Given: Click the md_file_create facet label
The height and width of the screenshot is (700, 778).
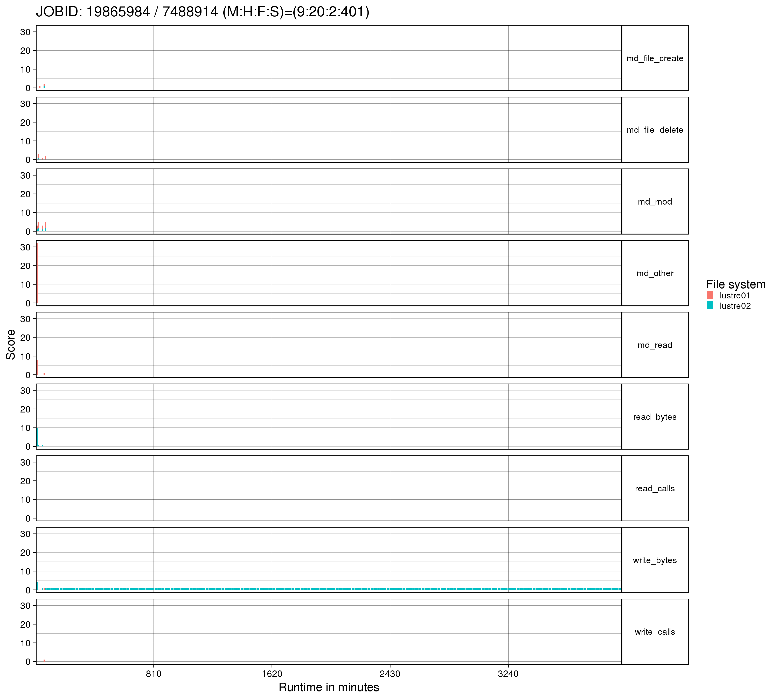Looking at the screenshot, I should pyautogui.click(x=655, y=58).
